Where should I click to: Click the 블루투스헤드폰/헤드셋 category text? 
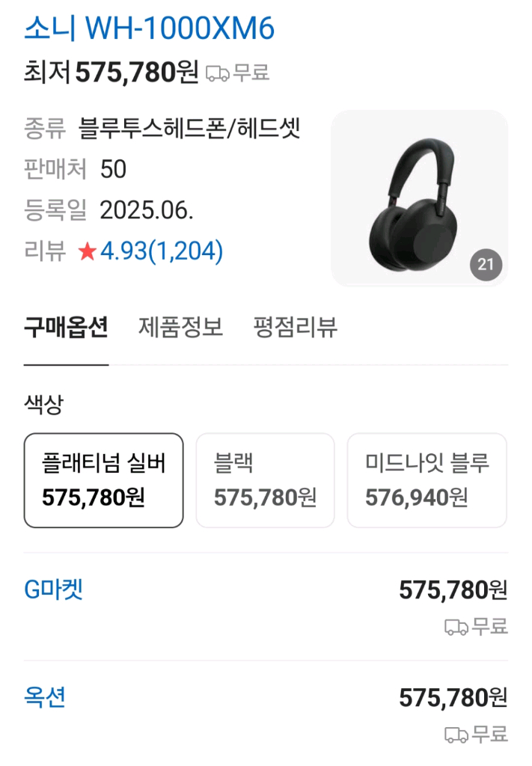(189, 129)
